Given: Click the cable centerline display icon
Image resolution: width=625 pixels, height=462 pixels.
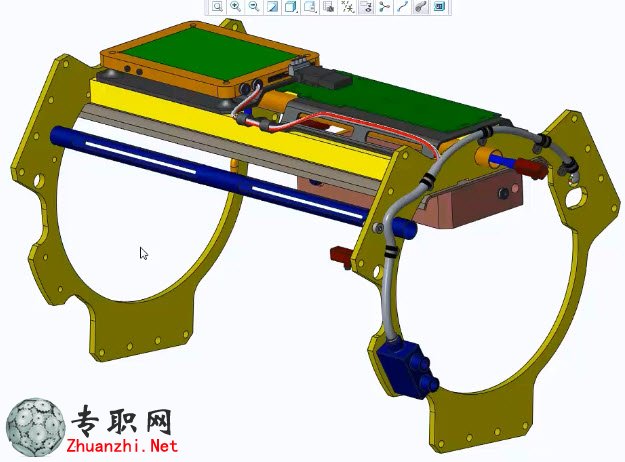Looking at the screenshot, I should (x=403, y=7).
